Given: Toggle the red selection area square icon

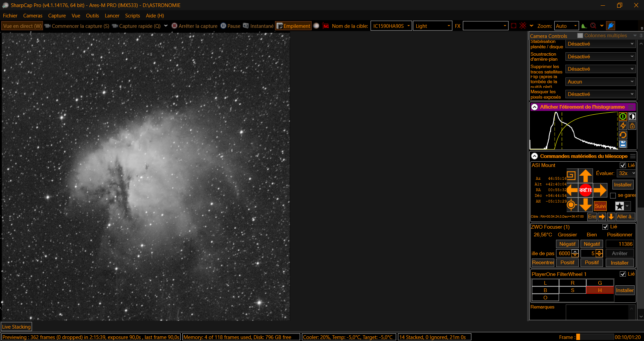Looking at the screenshot, I should (x=514, y=26).
